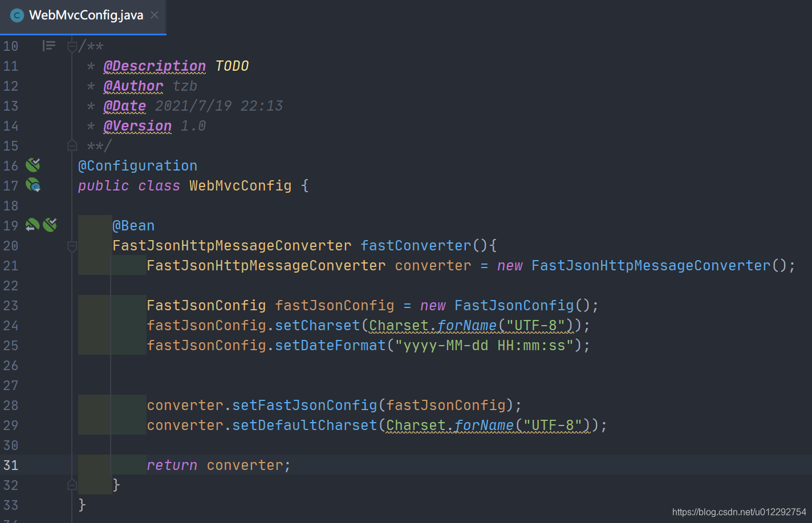Click the setDefaultCharset method call
This screenshot has width=812, height=523.
pos(304,425)
